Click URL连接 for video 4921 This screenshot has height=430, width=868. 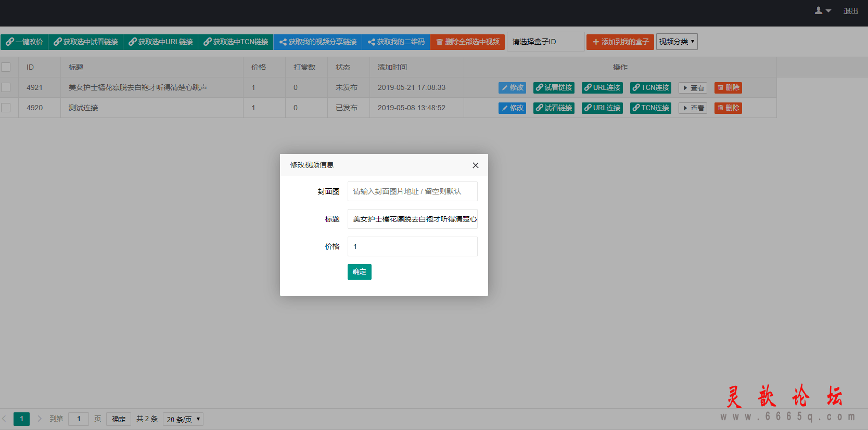[602, 88]
